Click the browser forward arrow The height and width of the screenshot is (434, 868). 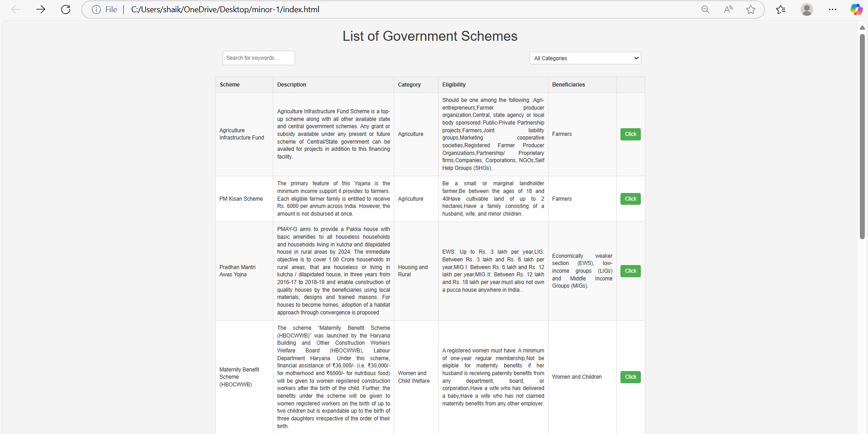pyautogui.click(x=41, y=10)
